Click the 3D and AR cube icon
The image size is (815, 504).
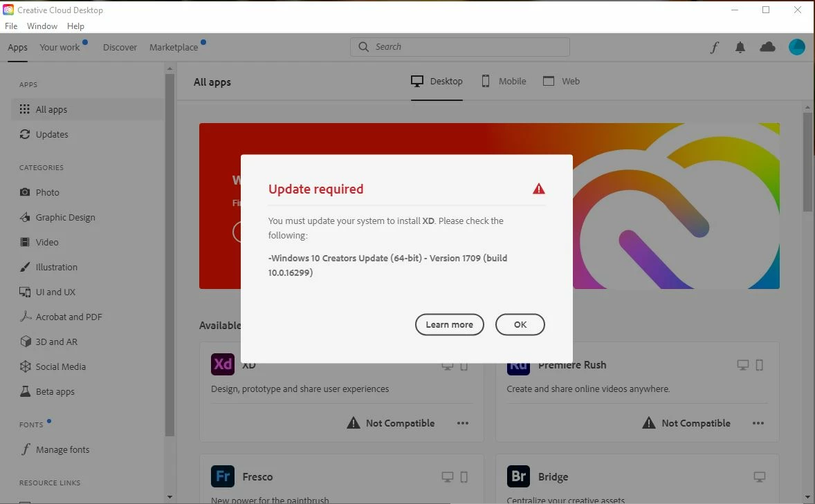(x=26, y=342)
